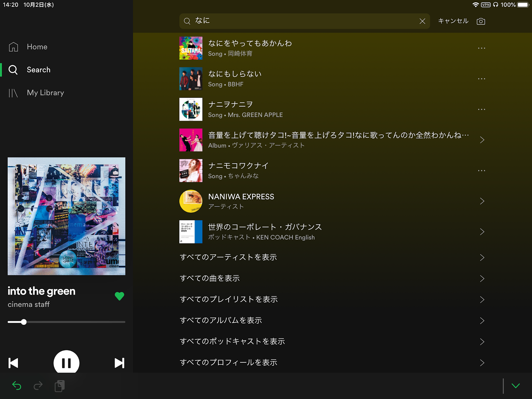Image resolution: width=532 pixels, height=399 pixels.
Task: Play the song なにをやってもあかんわ
Action: (332, 48)
